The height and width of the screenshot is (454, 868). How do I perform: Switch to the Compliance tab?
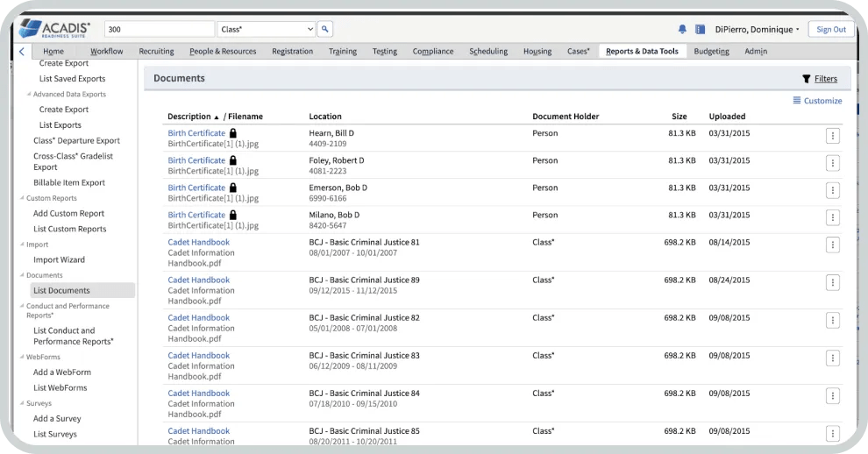(433, 51)
